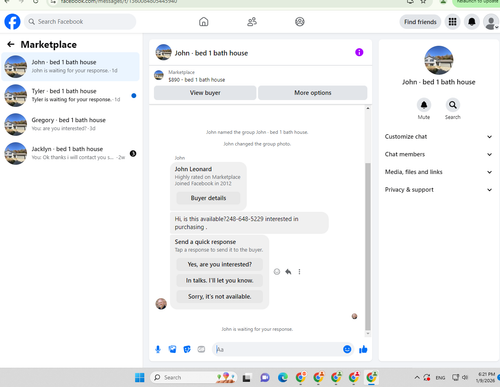Open Task View from the taskbar

pyautogui.click(x=246, y=378)
